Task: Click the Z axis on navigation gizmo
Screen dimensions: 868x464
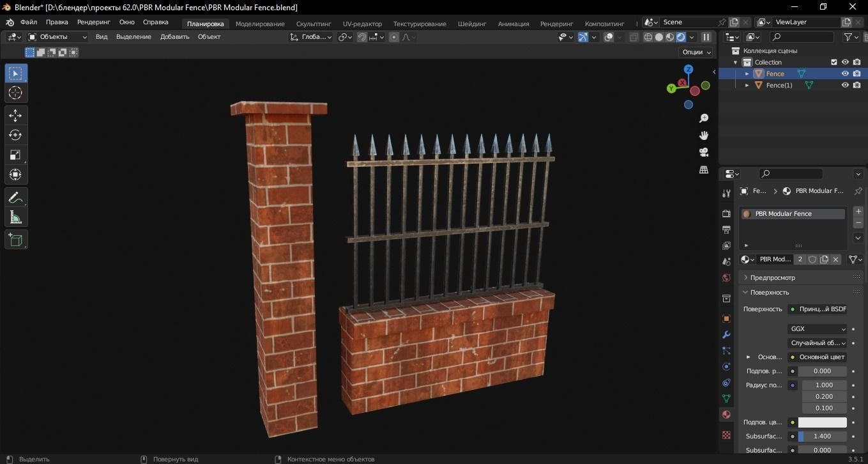Action: coord(689,69)
